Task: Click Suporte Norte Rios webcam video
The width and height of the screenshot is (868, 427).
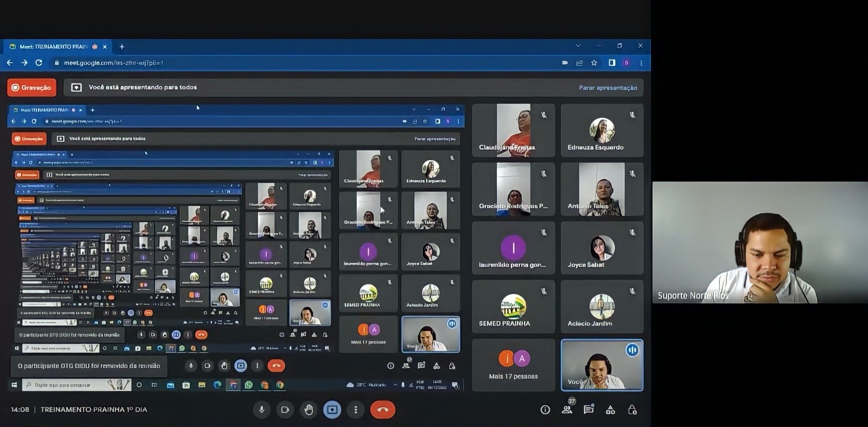Action: (x=760, y=243)
